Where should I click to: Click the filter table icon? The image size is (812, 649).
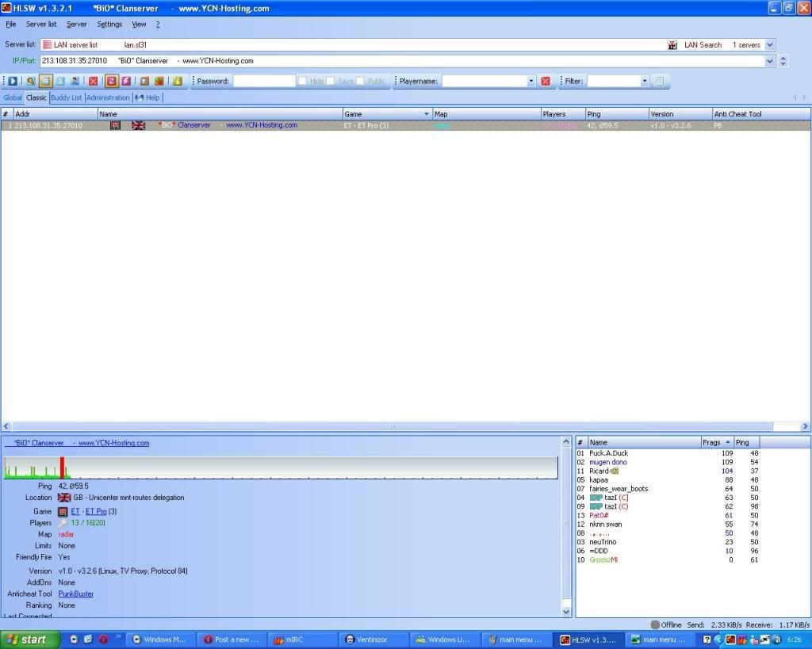658,81
